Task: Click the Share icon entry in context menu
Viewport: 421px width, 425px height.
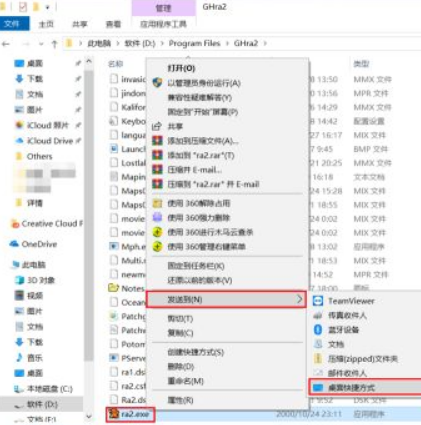Action: [157, 126]
